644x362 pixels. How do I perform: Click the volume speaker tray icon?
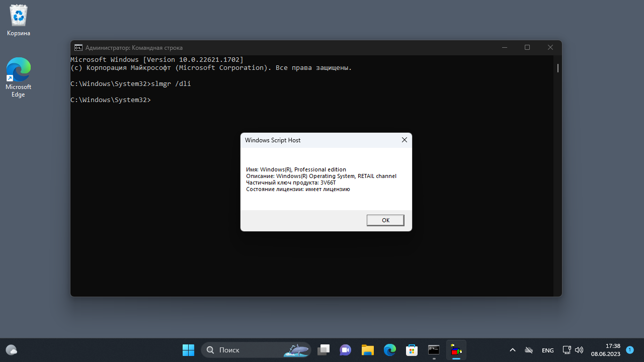[579, 350]
